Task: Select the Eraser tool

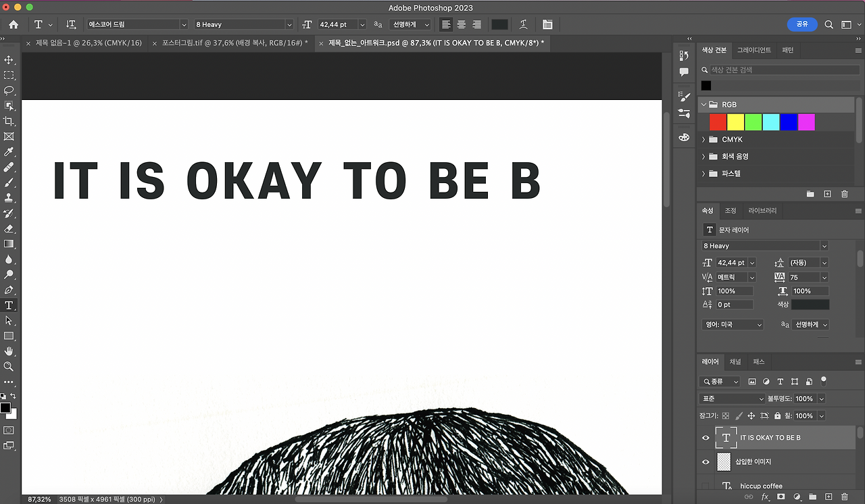Action: pyautogui.click(x=9, y=228)
